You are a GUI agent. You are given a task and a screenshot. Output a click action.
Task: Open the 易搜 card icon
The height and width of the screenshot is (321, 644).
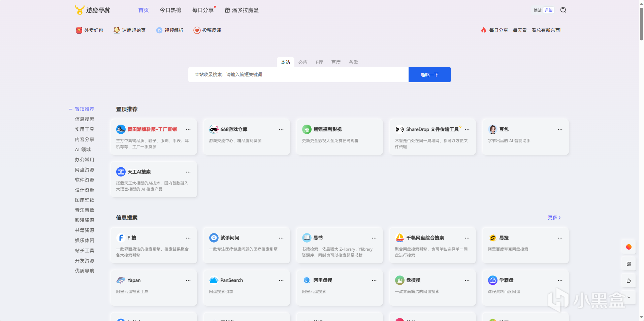point(493,238)
